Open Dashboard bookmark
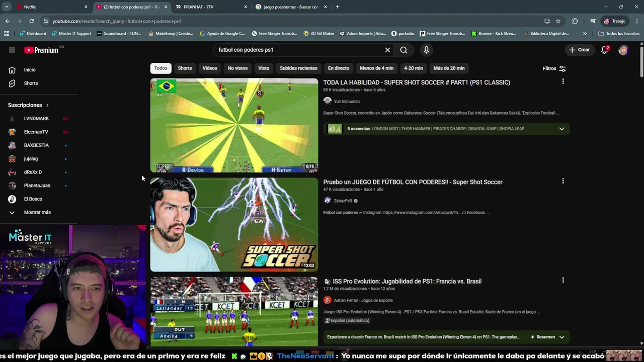 33,34
